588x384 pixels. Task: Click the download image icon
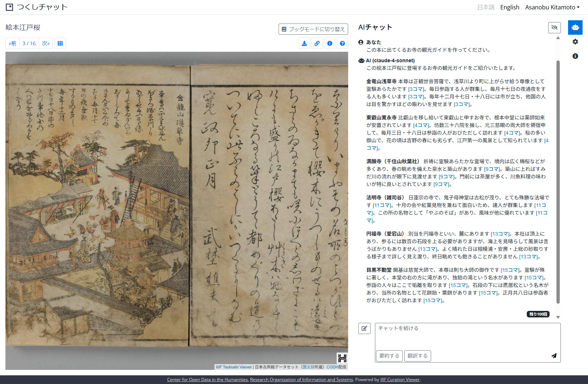pyautogui.click(x=304, y=43)
